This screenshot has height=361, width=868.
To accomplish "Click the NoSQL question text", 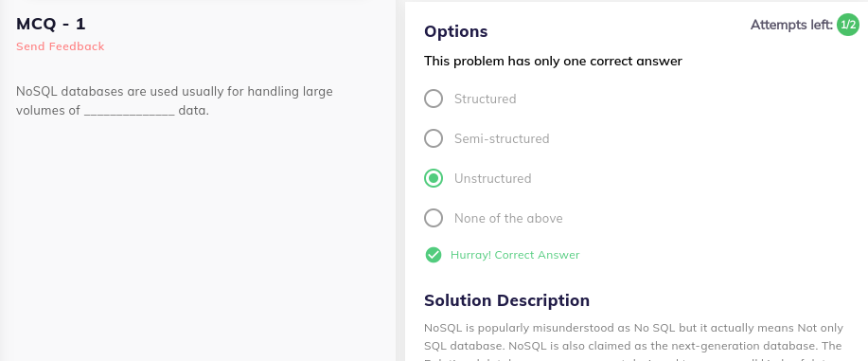I will 174,100.
